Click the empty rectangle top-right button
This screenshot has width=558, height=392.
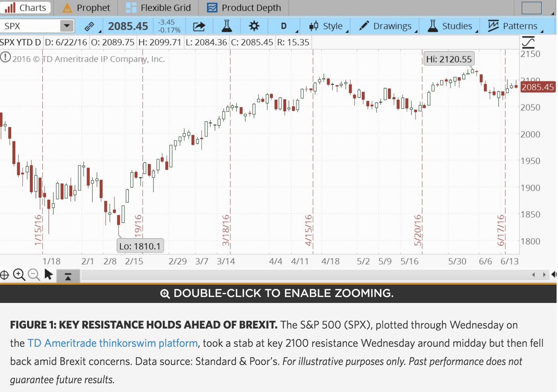click(x=531, y=8)
